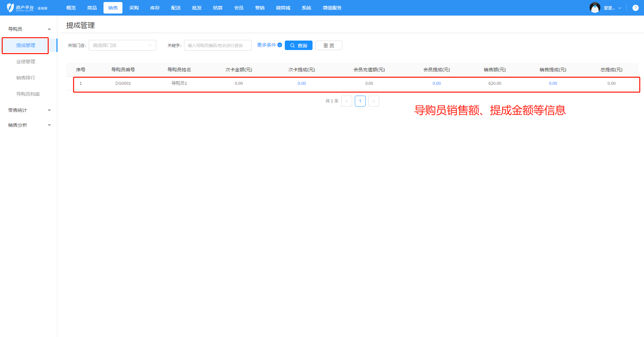This screenshot has height=337, width=644.
Task: Go to the next page arrow
Action: click(373, 101)
